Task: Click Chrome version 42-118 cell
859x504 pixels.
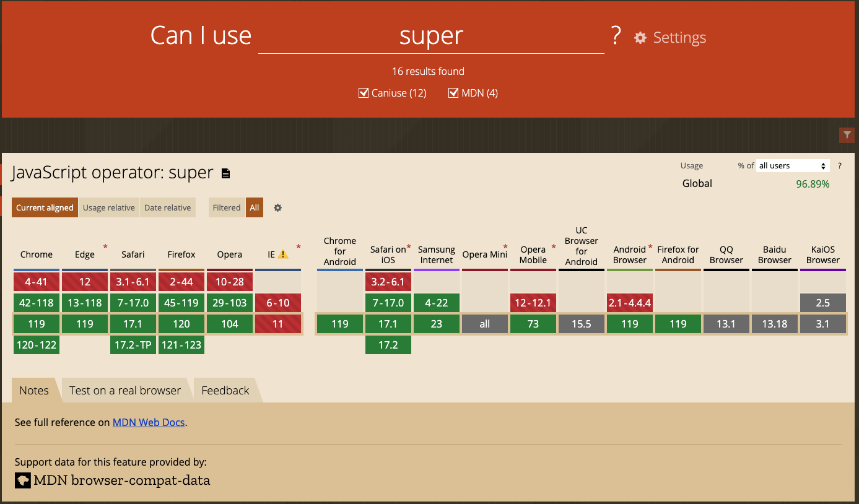Action: tap(37, 303)
